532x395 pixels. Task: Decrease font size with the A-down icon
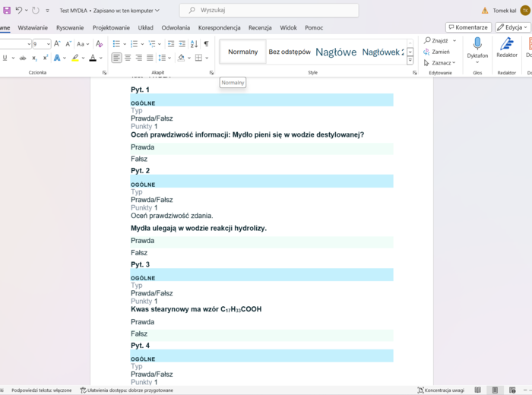point(68,44)
